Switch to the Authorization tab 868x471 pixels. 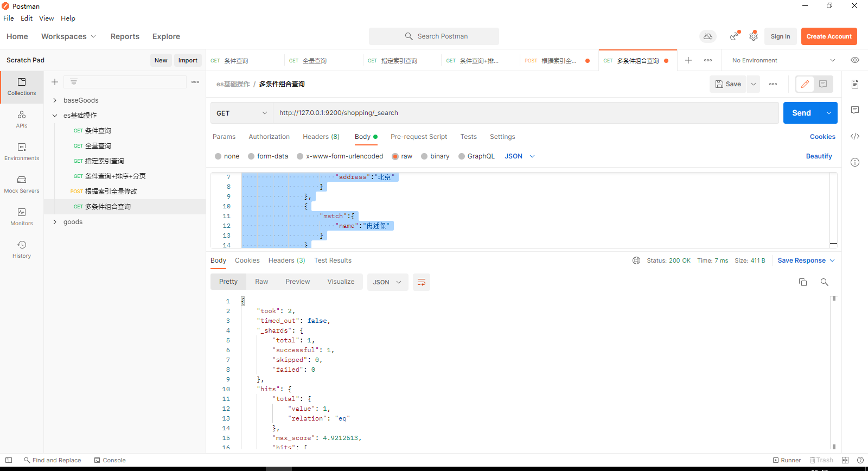[x=269, y=137]
